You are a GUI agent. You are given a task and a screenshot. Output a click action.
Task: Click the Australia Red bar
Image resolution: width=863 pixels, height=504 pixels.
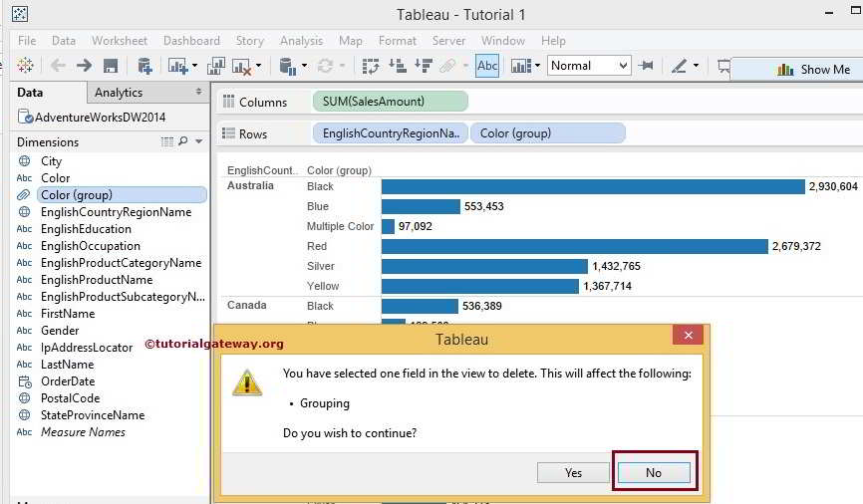[x=575, y=246]
